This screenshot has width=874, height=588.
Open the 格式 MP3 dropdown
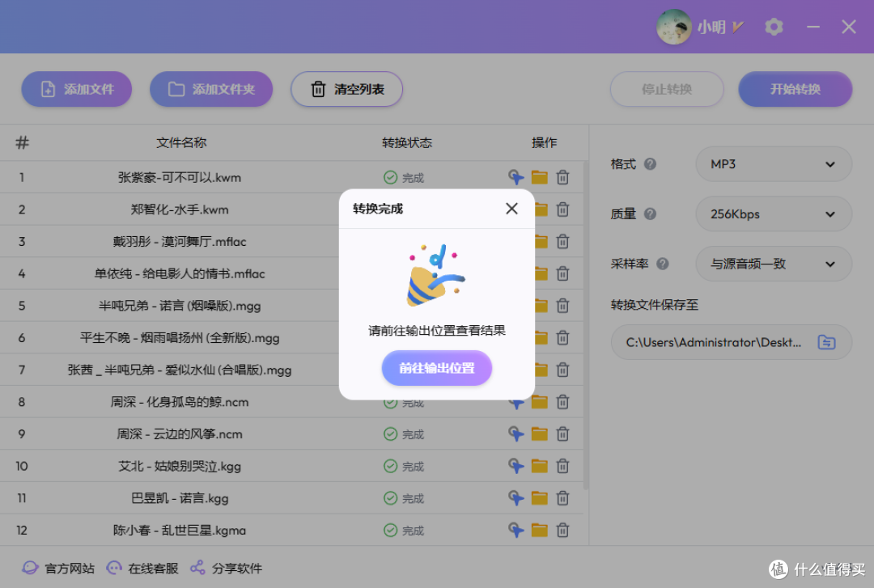(774, 164)
